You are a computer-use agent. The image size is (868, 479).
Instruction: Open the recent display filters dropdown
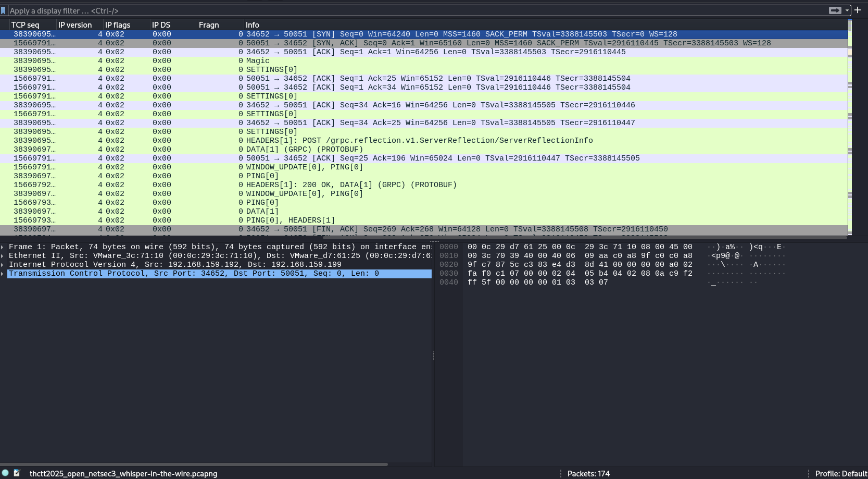847,10
